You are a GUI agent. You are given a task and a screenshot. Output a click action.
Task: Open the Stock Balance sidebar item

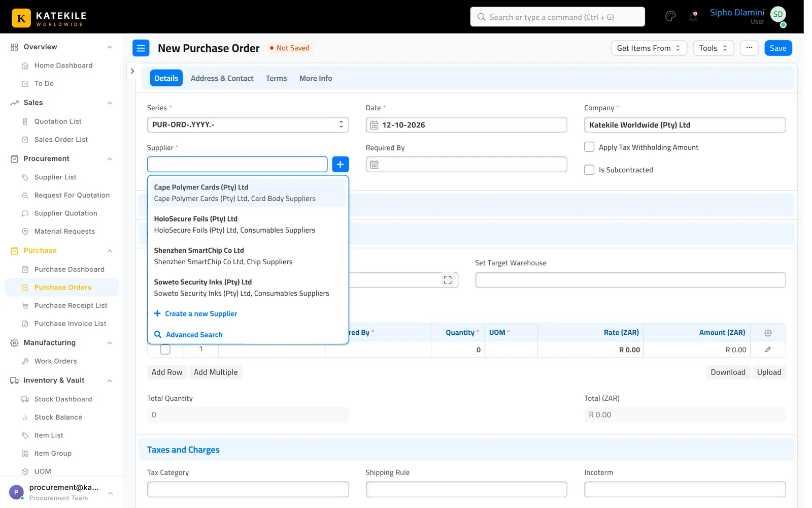tap(58, 417)
